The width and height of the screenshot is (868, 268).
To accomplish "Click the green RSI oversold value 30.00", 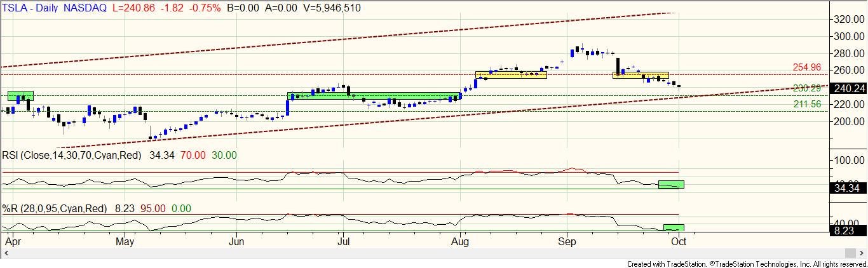I will [x=224, y=155].
